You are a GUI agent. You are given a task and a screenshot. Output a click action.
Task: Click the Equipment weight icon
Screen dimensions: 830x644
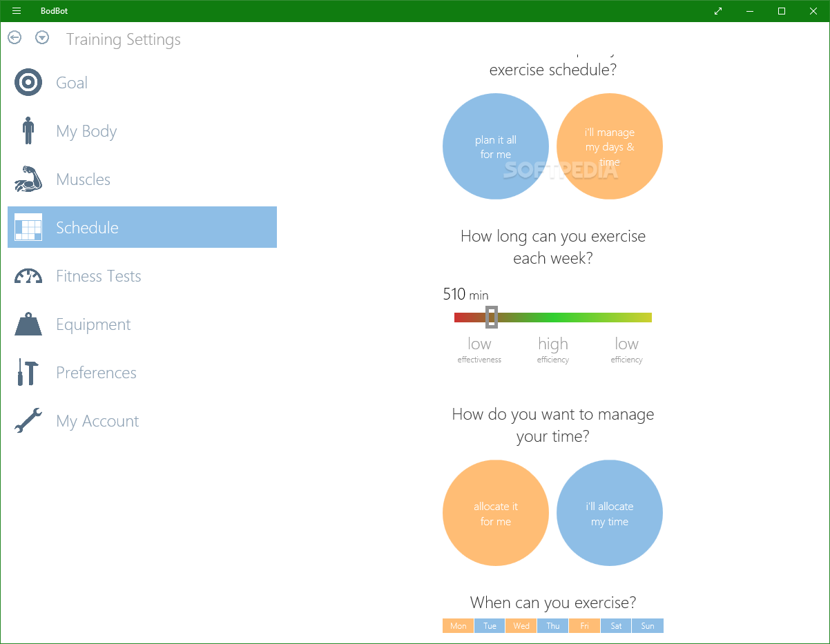(28, 324)
